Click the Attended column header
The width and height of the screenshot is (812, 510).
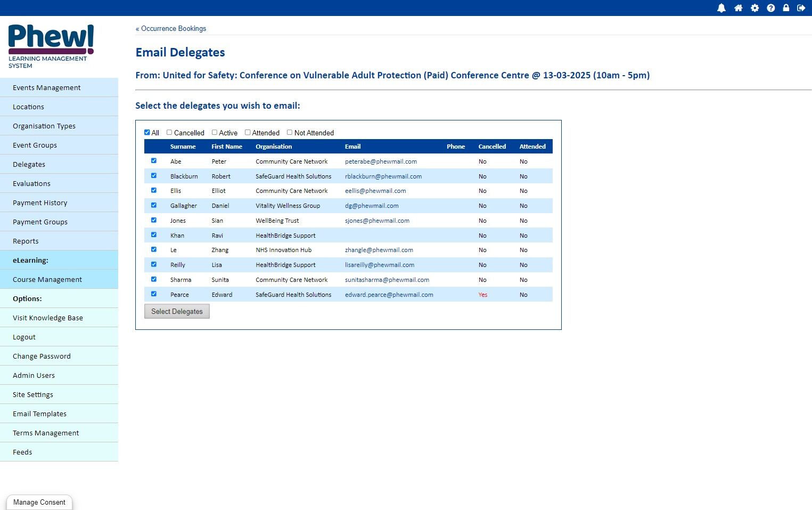(x=532, y=147)
